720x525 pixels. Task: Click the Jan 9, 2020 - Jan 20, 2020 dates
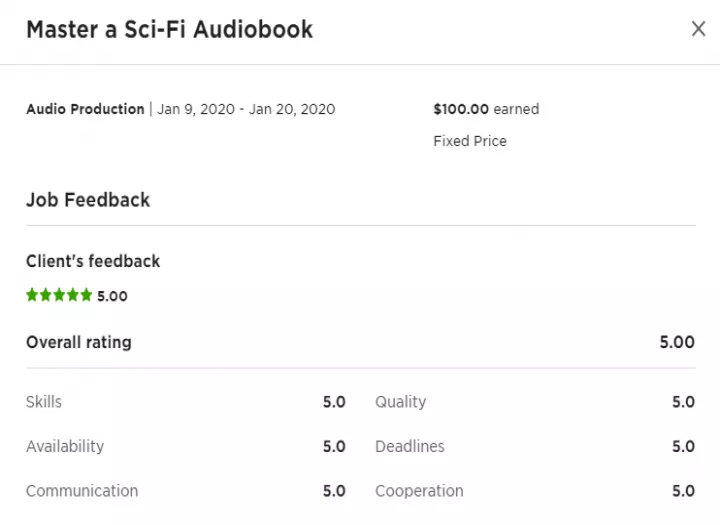(x=246, y=109)
